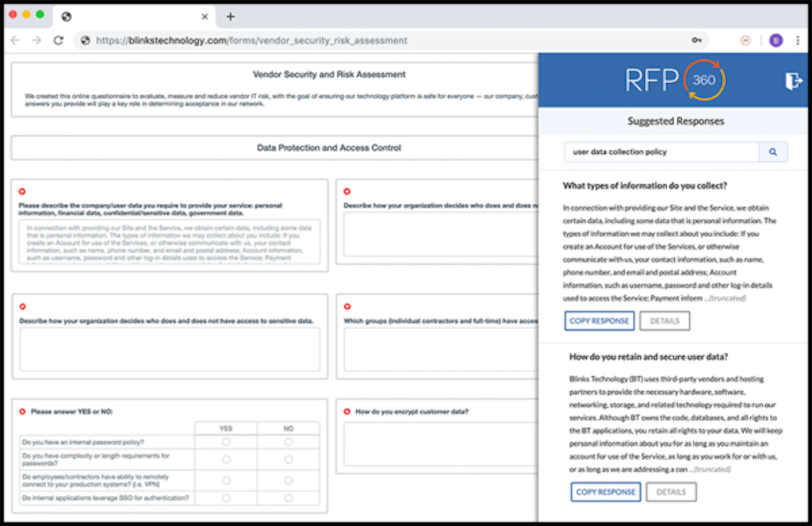Select YES for internal password policy

[x=226, y=442]
